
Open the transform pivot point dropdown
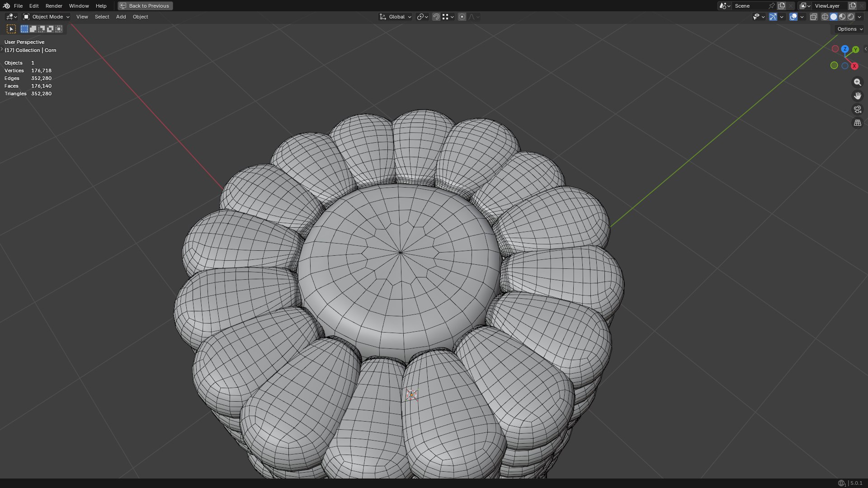[x=422, y=17]
